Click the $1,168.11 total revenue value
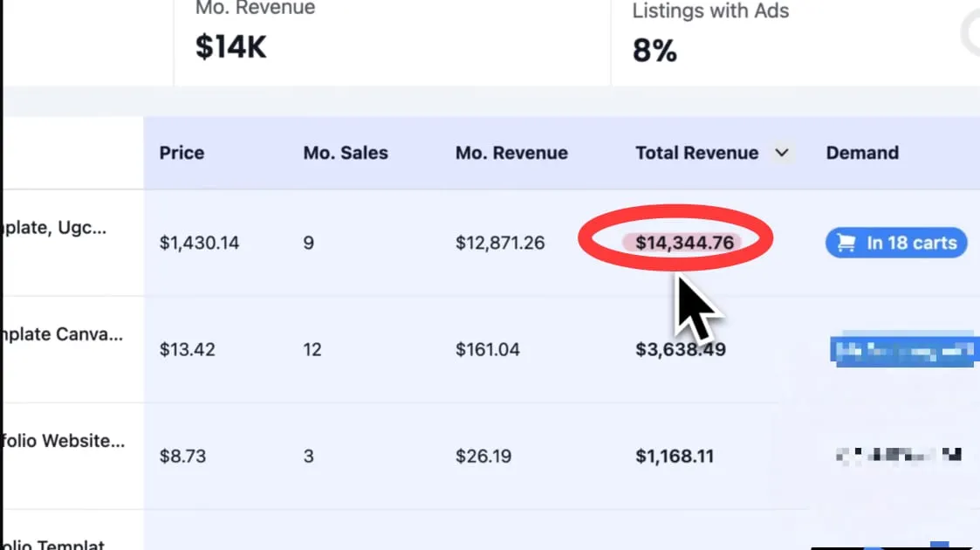The height and width of the screenshot is (550, 980). coord(675,457)
